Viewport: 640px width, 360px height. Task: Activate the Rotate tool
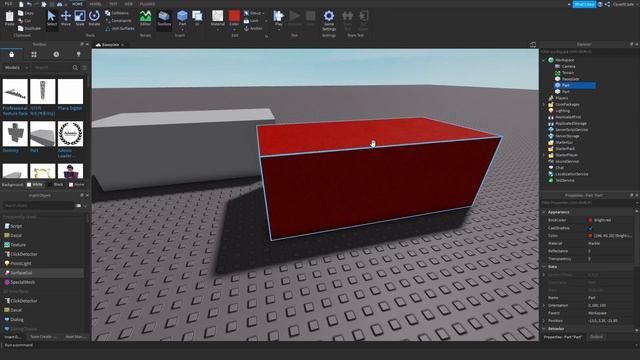click(x=94, y=19)
